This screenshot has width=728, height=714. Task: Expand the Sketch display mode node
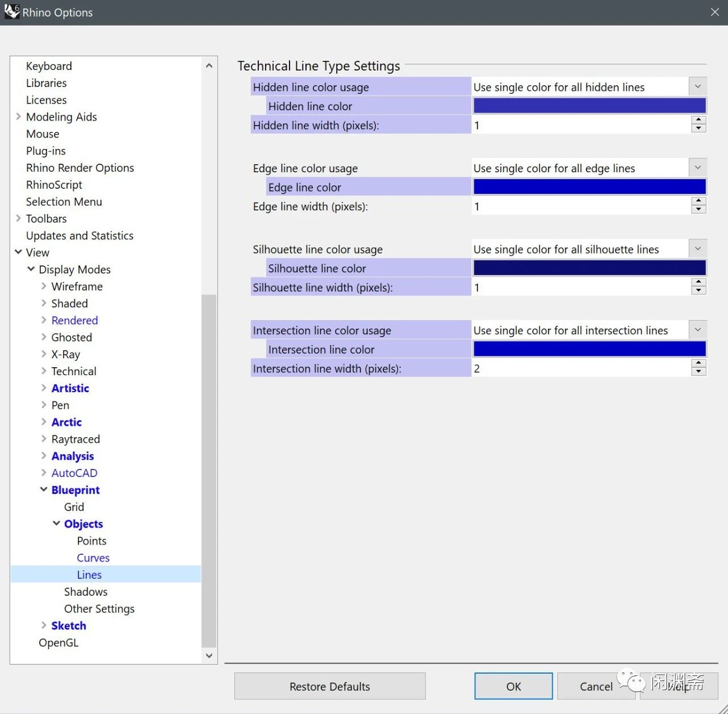(x=44, y=625)
